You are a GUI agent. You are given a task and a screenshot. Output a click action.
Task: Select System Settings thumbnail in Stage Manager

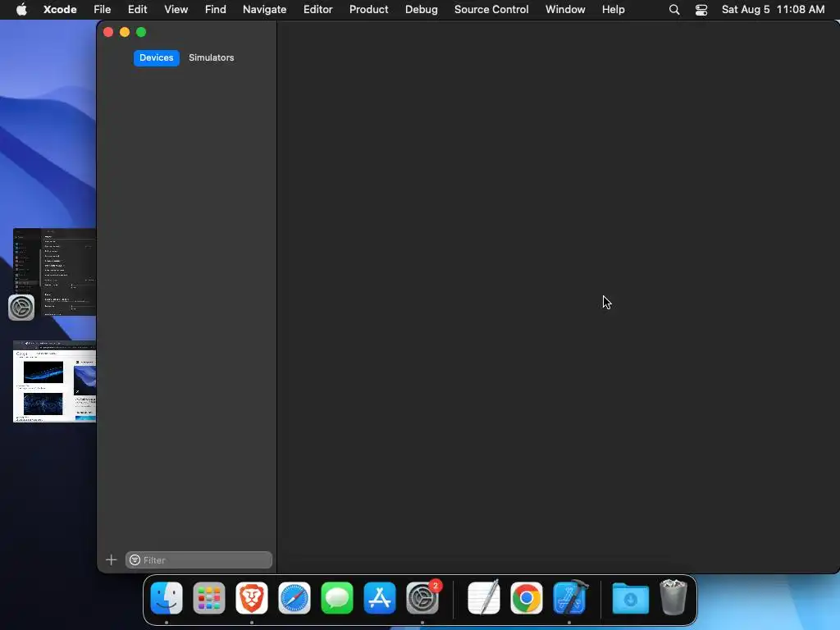tap(55, 272)
